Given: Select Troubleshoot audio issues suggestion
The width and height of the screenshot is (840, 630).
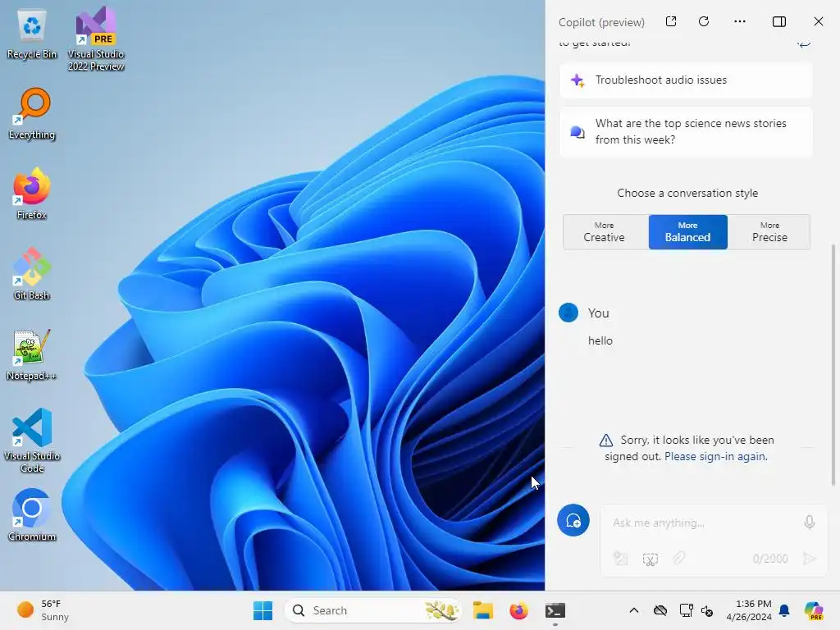Looking at the screenshot, I should point(686,80).
